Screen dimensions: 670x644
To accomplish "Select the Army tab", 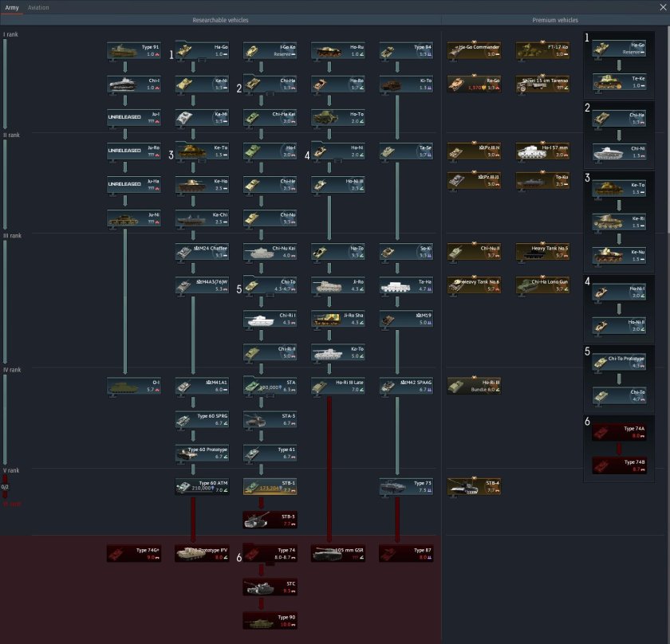I will [x=13, y=7].
